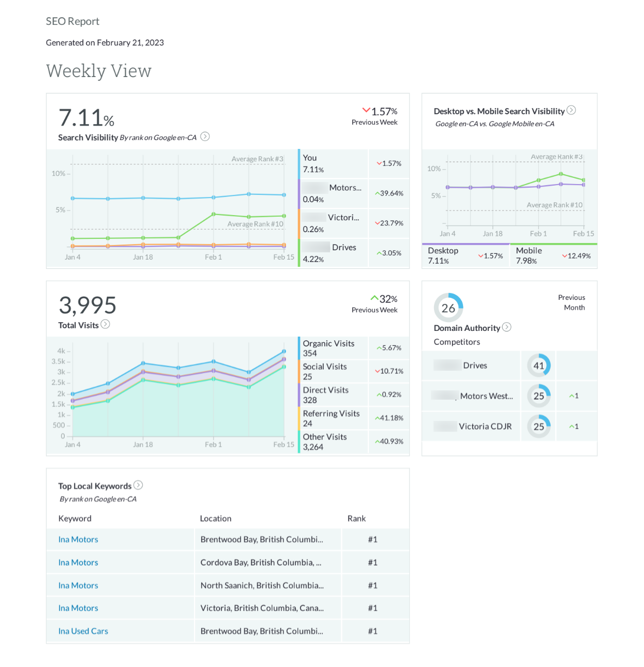Image resolution: width=644 pixels, height=667 pixels.
Task: Open the Search Visibility details arrow icon
Action: point(205,137)
